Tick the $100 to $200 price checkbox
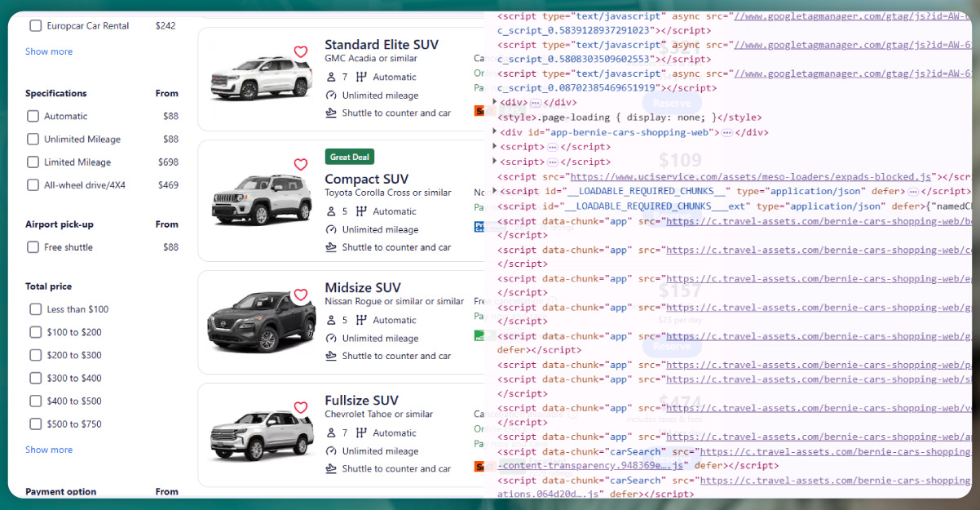980x510 pixels. (x=36, y=332)
